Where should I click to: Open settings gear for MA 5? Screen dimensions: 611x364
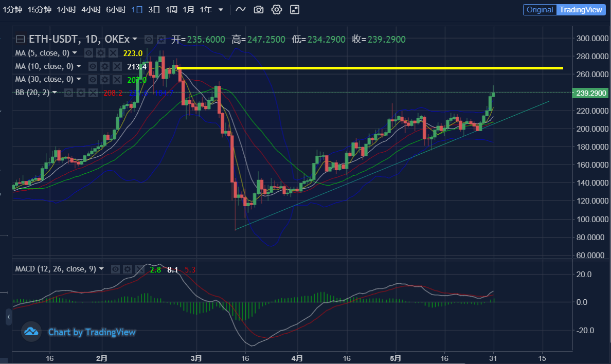coord(100,53)
